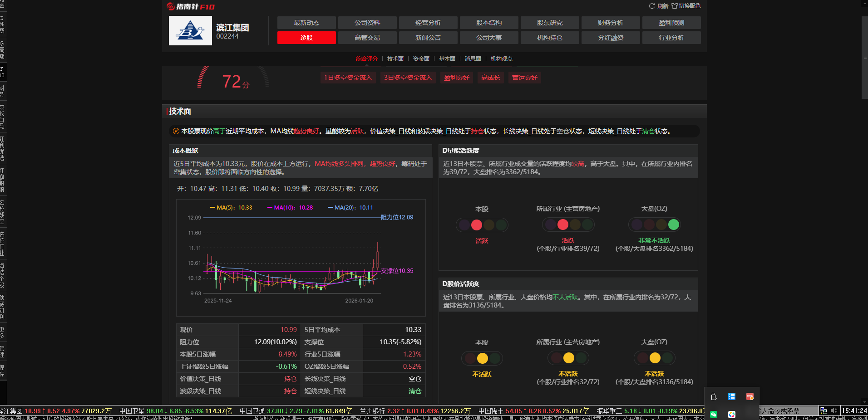Click 管理 in the left sidebar
868x420 pixels.
[x=2, y=352]
